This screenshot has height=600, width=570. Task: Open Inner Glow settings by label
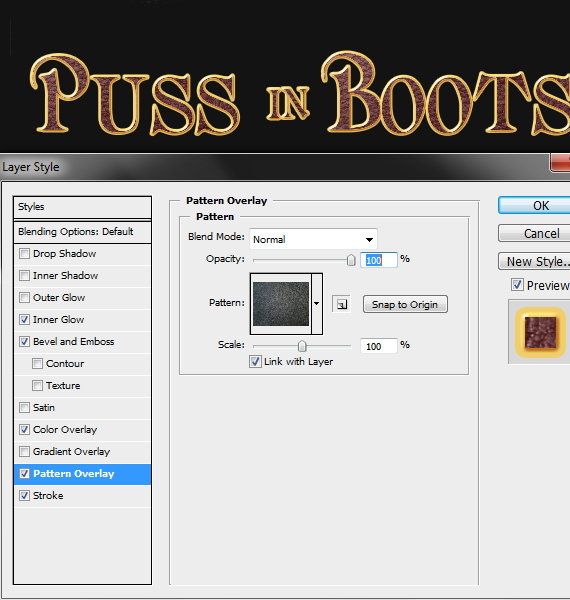[x=58, y=320]
